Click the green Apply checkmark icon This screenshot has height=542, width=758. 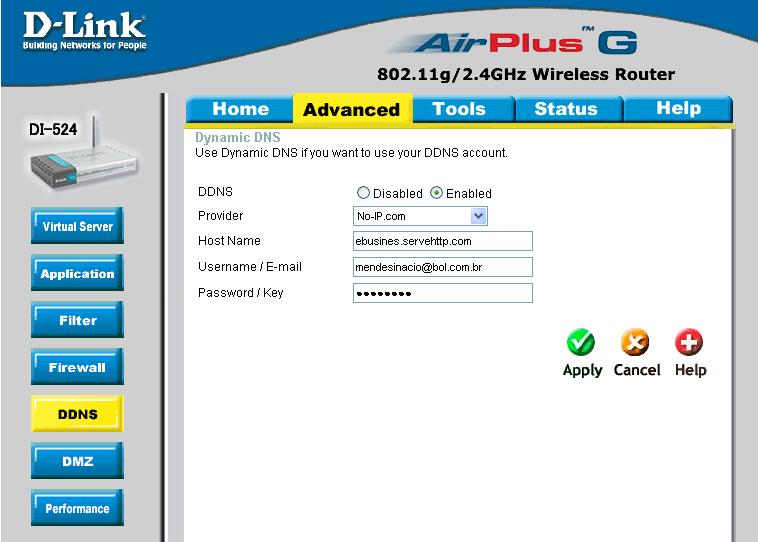tap(581, 342)
